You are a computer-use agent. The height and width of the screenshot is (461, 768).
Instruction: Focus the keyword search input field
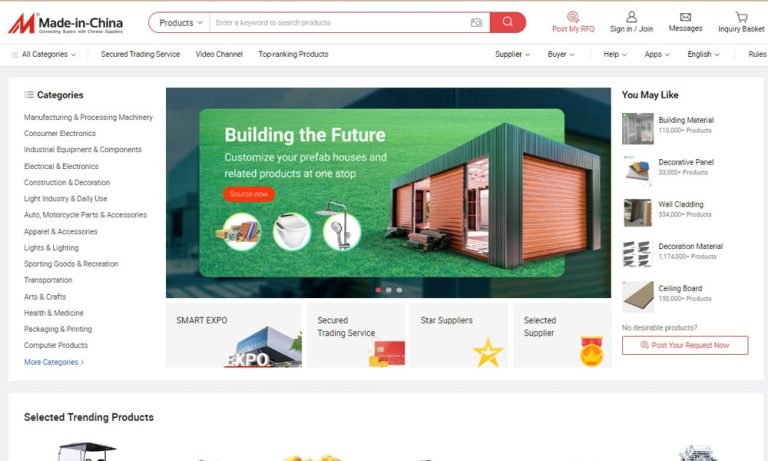point(340,23)
